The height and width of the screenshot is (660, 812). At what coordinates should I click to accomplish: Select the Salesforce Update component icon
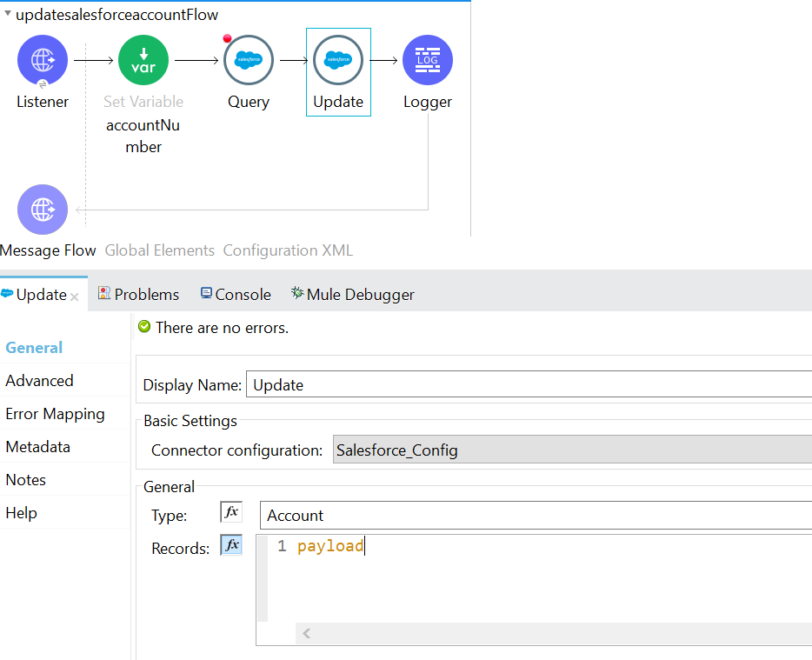coord(338,60)
